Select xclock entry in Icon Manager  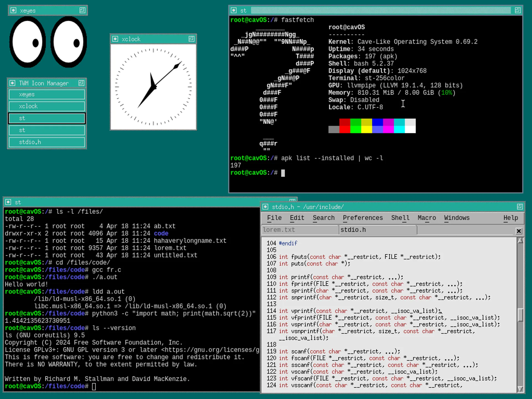coord(47,106)
